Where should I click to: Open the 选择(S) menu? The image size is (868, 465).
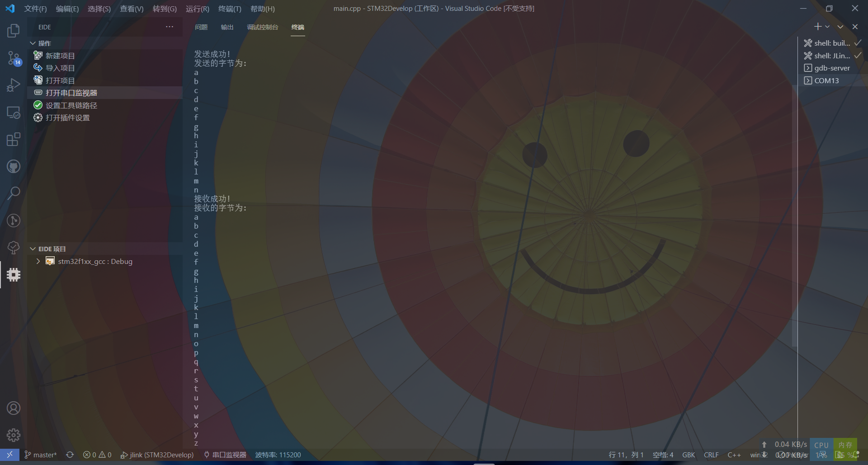click(x=99, y=9)
